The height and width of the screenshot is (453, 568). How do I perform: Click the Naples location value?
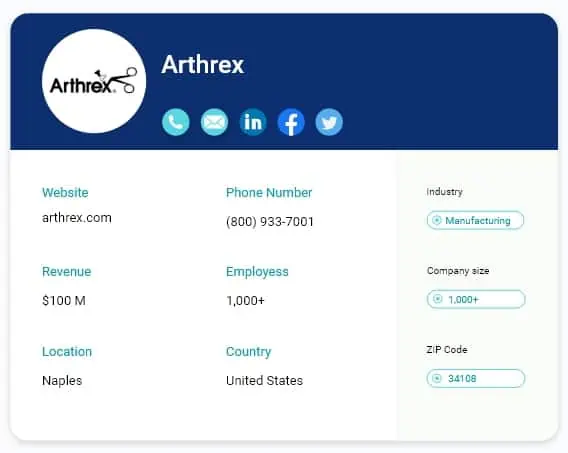point(62,381)
